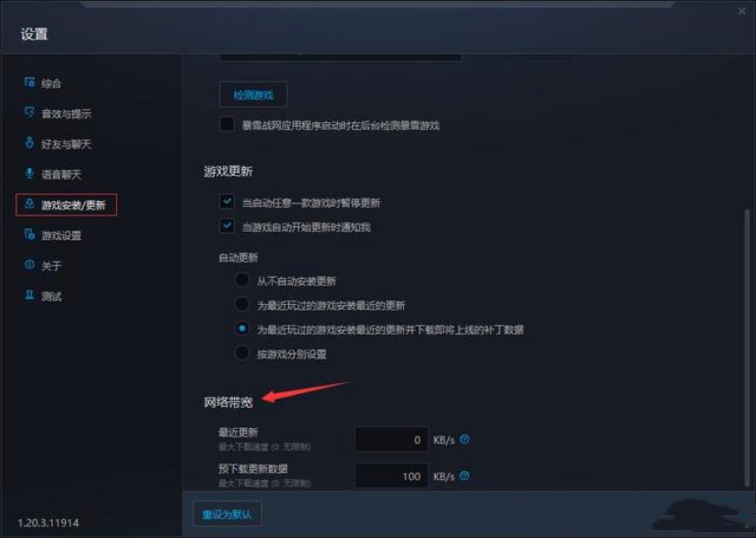Click the 检测游戏 button
This screenshot has height=538, width=756.
click(x=253, y=94)
